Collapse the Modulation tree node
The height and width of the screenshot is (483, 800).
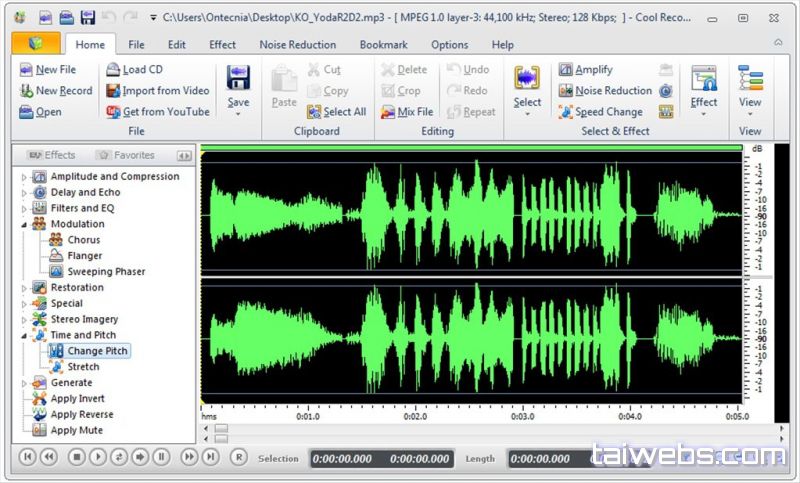pos(24,225)
